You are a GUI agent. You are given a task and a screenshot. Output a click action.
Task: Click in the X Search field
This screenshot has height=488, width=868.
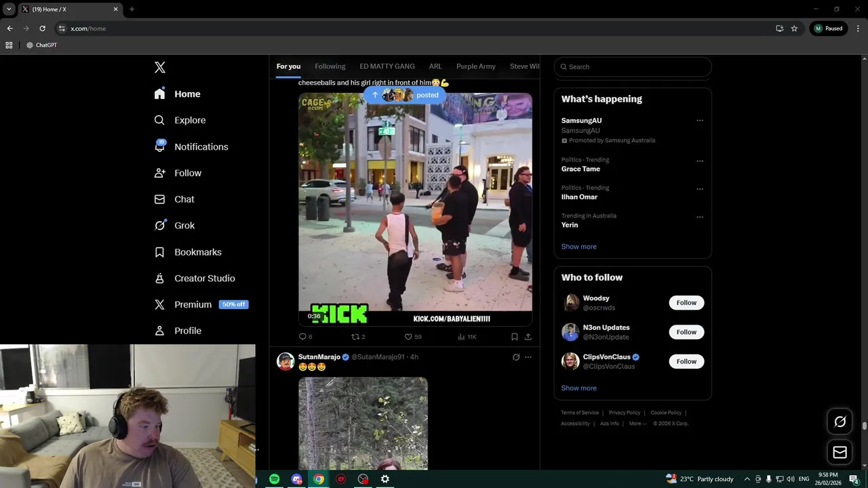(633, 66)
